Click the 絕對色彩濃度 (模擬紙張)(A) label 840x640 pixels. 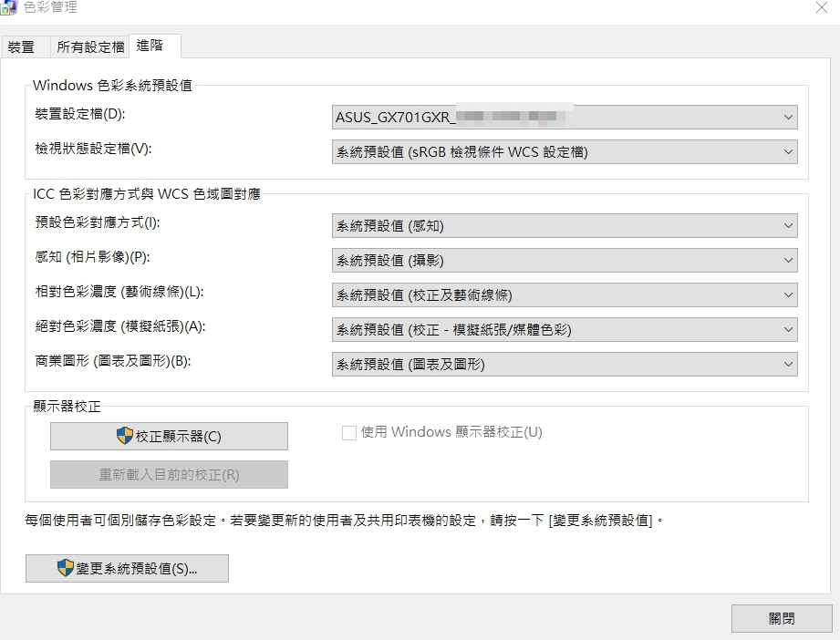[120, 326]
